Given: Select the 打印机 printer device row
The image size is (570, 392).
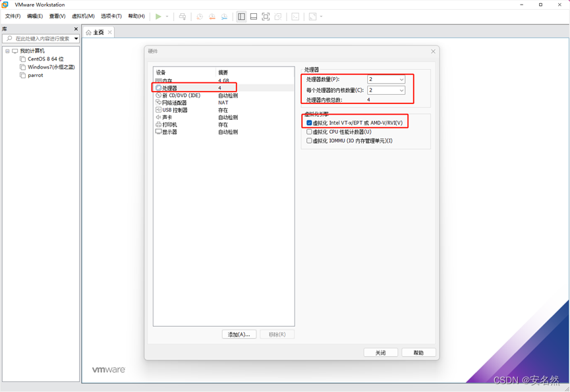Looking at the screenshot, I should tap(223, 125).
